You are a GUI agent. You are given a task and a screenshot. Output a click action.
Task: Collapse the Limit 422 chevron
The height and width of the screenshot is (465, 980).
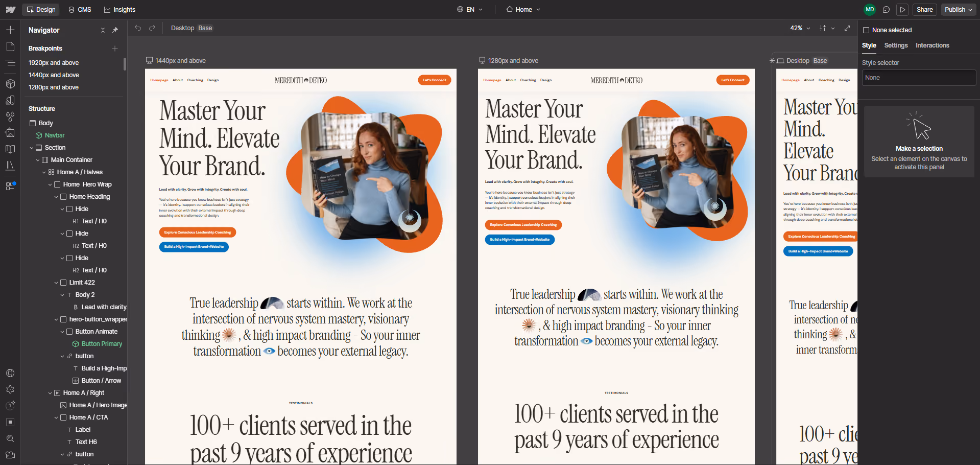(x=56, y=283)
